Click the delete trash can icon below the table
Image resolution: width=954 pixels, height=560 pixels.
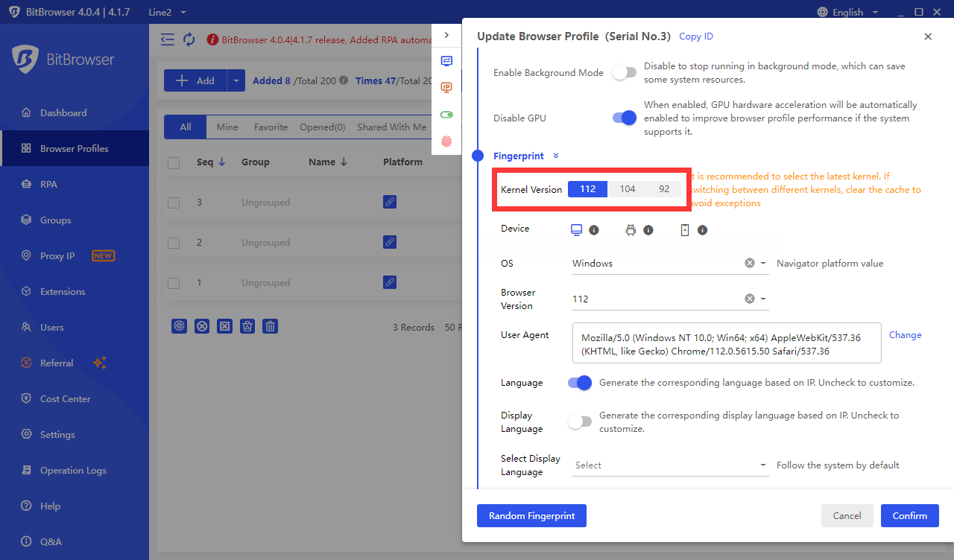[x=271, y=326]
